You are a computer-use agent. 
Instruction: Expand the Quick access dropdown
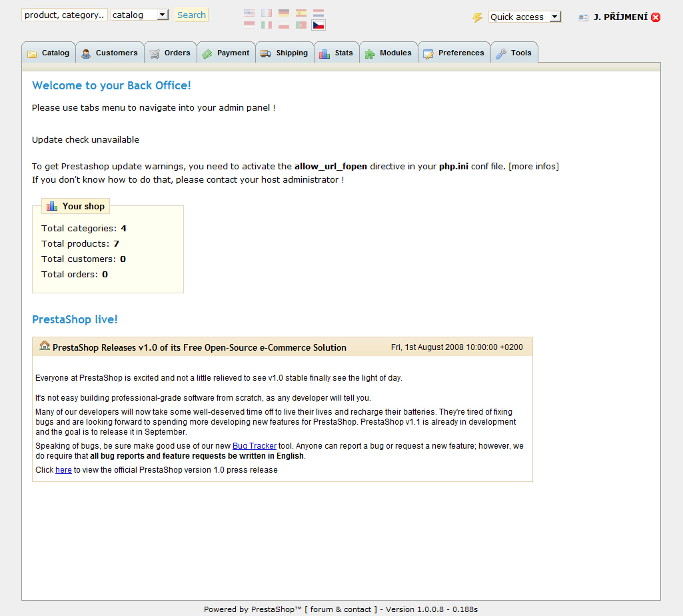click(x=524, y=17)
